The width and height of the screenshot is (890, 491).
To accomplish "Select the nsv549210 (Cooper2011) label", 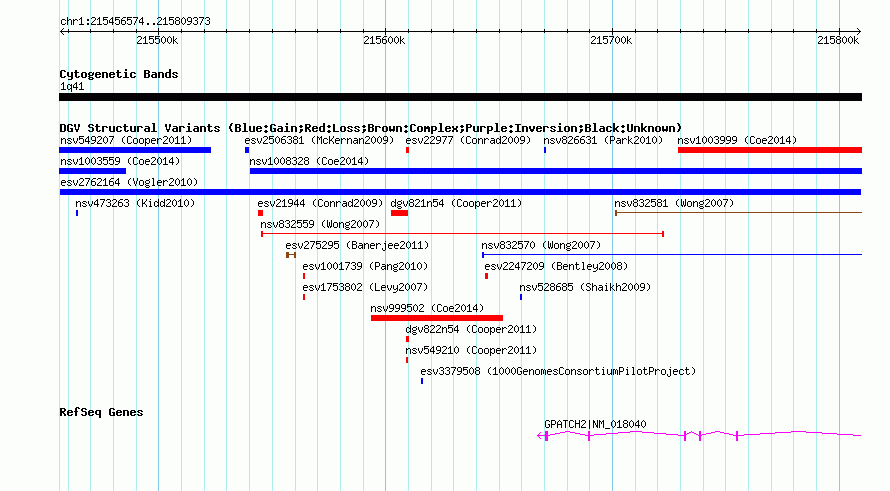I will click(471, 350).
